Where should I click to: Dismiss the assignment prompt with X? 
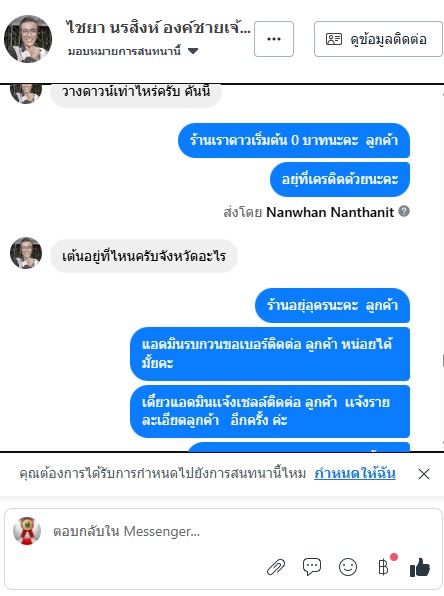(424, 474)
